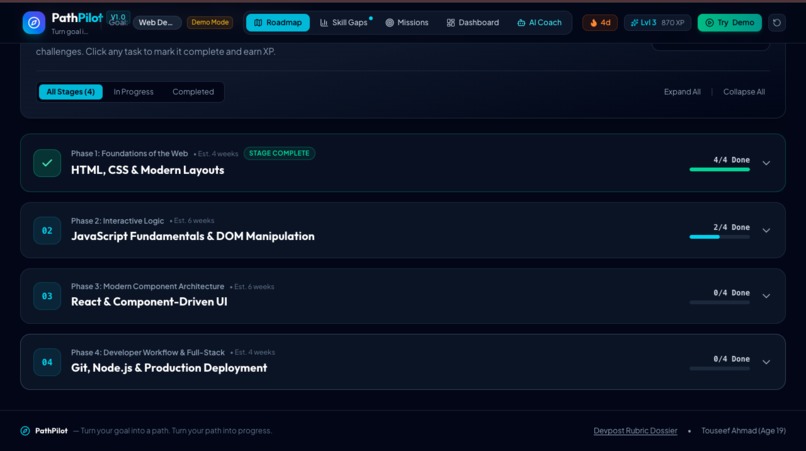Screen dimensions: 806x451
Task: Click the Dashboard grid icon
Action: click(451, 23)
